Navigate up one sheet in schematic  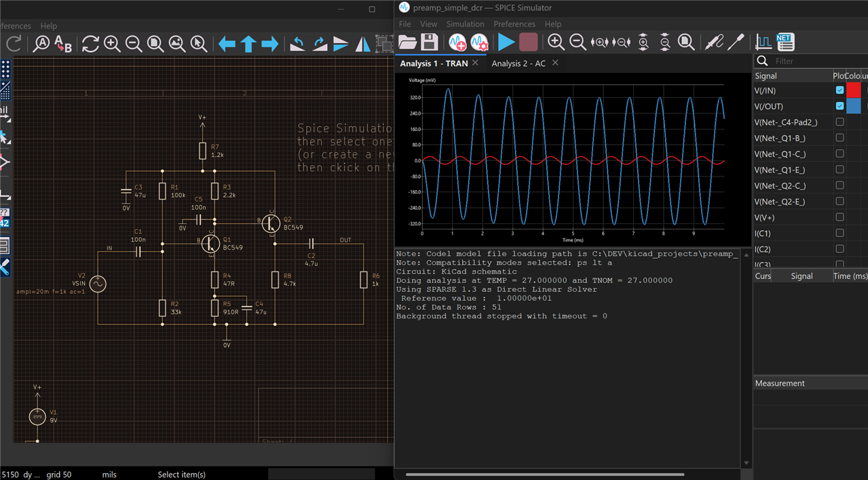pyautogui.click(x=248, y=45)
